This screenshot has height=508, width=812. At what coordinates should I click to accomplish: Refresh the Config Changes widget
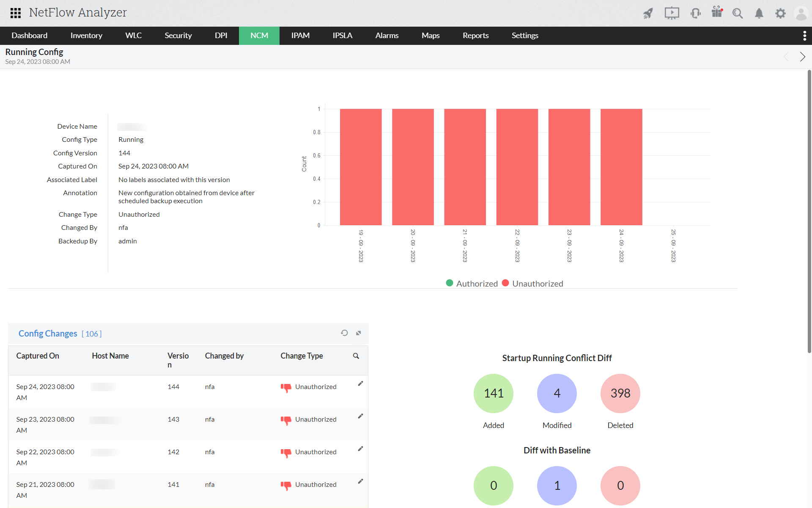tap(344, 333)
